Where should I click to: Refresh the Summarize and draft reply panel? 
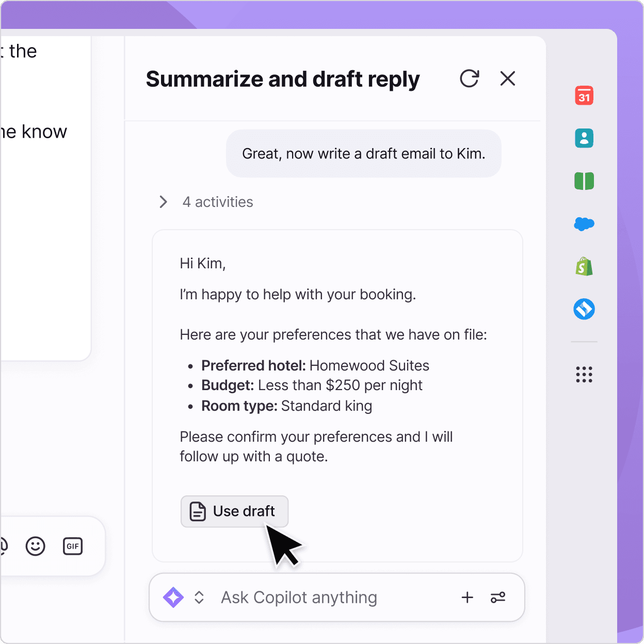[470, 78]
